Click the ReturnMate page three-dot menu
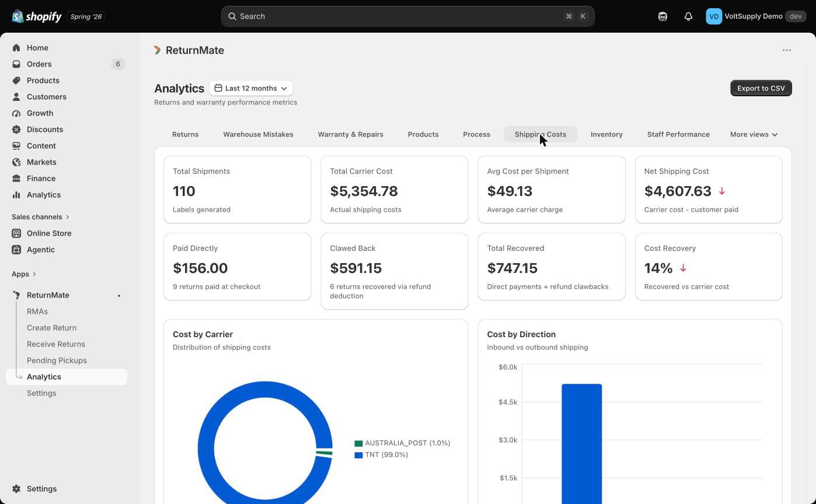 pos(787,50)
